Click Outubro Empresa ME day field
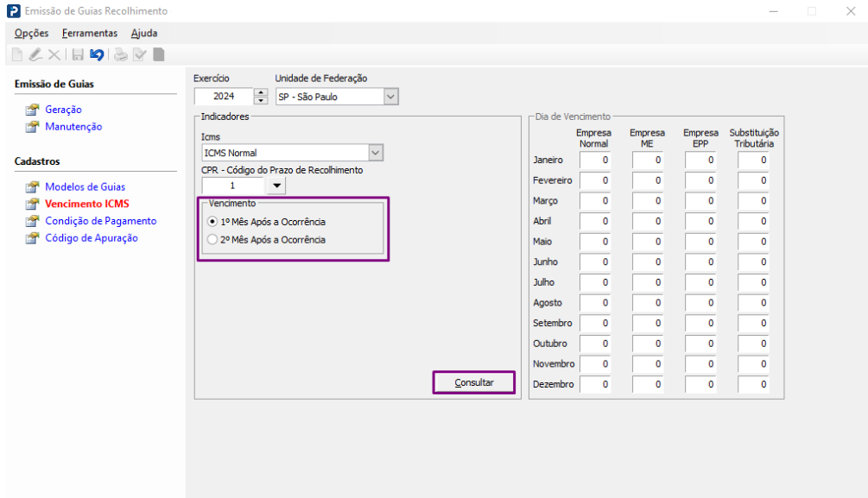The width and height of the screenshot is (868, 498). coord(648,344)
